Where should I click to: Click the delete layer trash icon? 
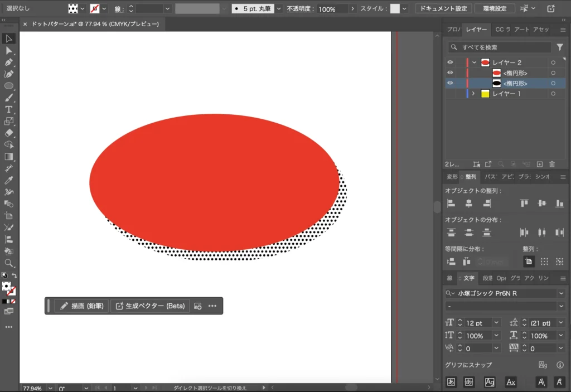coord(552,164)
